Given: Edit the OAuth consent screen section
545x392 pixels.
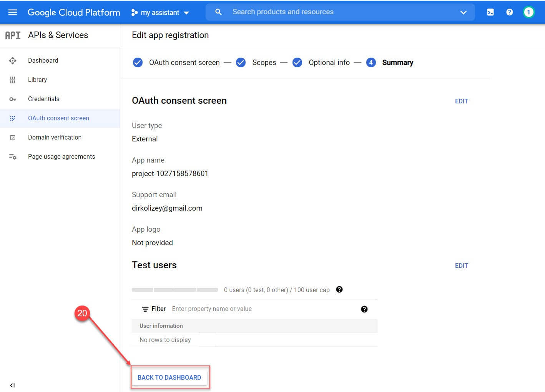Looking at the screenshot, I should [x=461, y=101].
